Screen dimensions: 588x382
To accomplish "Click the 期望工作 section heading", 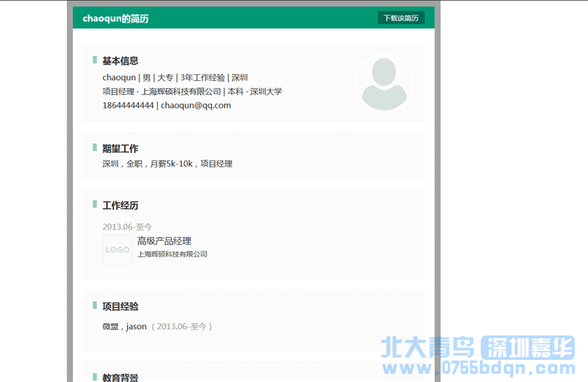I will (121, 148).
